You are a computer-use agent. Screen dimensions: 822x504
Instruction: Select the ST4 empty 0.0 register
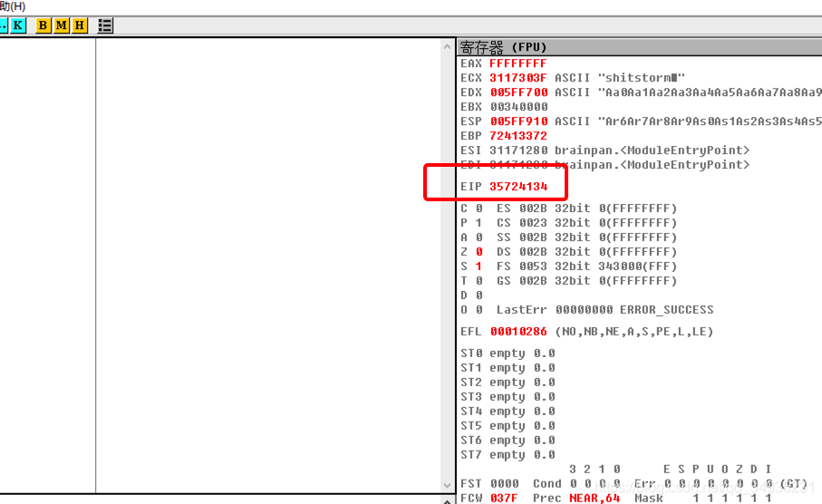(x=508, y=412)
